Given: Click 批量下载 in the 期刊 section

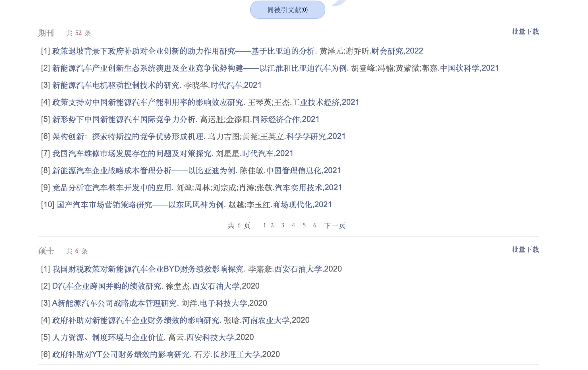Looking at the screenshot, I should [x=525, y=32].
